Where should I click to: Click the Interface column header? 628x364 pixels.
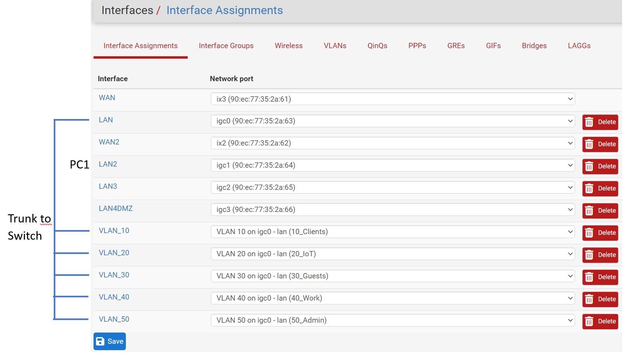point(113,79)
